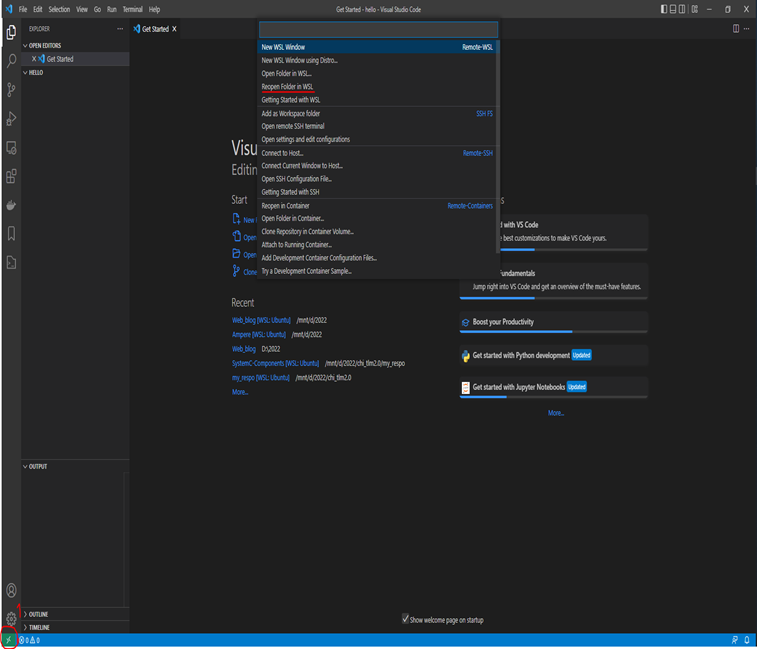Open recent my_respo [WSL: Ubuntu] link
This screenshot has height=649, width=757.
coord(261,378)
